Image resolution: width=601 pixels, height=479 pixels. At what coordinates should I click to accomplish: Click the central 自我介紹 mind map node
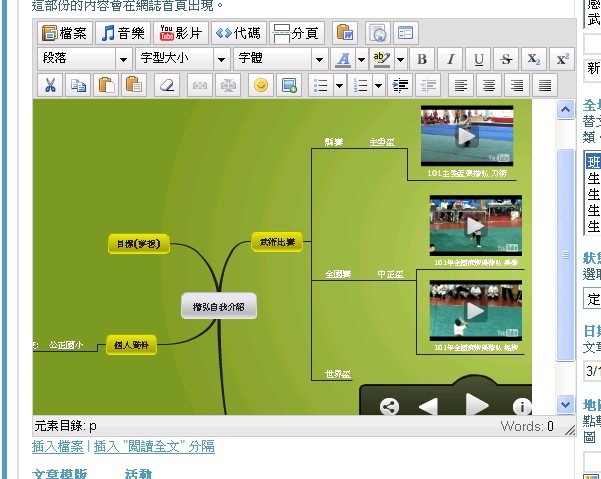tap(219, 306)
